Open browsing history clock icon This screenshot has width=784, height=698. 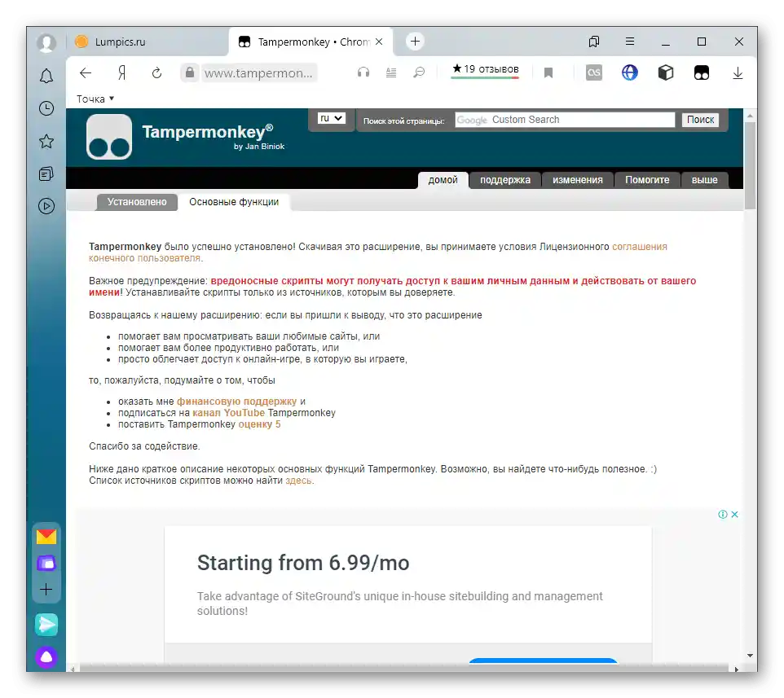click(46, 108)
